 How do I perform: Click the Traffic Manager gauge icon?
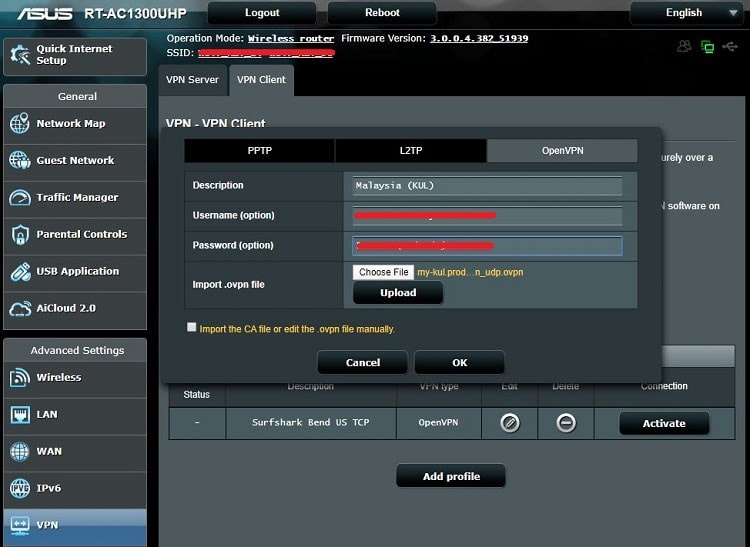point(20,197)
